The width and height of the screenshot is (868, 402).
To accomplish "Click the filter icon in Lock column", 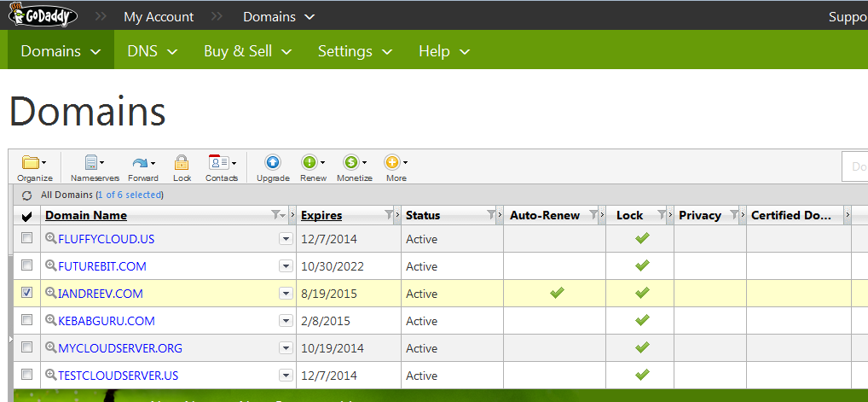I will [x=662, y=214].
